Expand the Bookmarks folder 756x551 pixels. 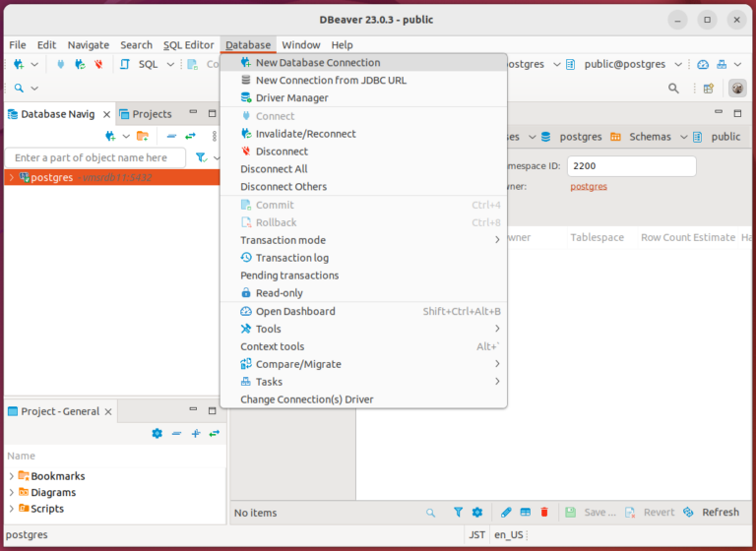tap(11, 476)
